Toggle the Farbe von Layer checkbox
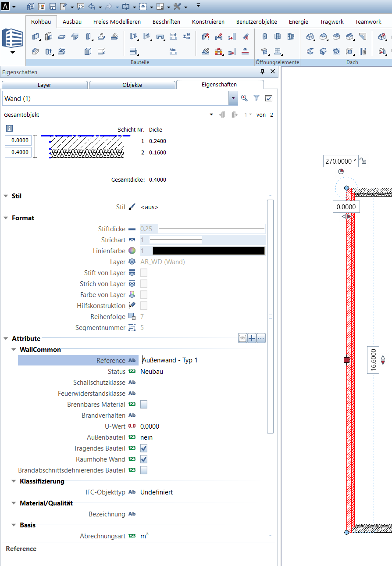Viewport: 392px width, 566px height. pos(144,295)
